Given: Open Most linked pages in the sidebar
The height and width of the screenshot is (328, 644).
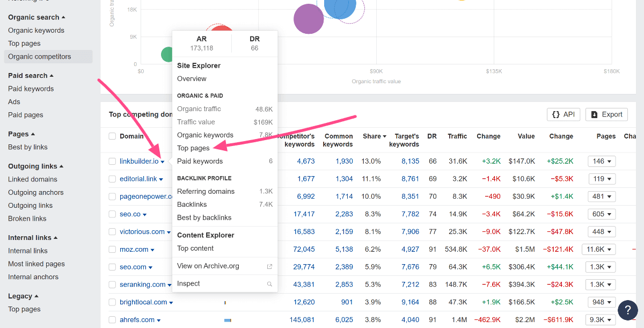Looking at the screenshot, I should point(36,264).
